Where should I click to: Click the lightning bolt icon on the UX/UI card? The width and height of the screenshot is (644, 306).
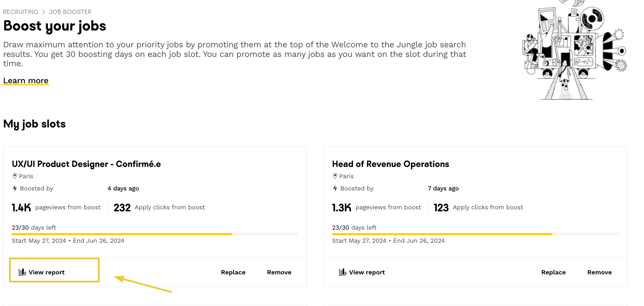(15, 188)
